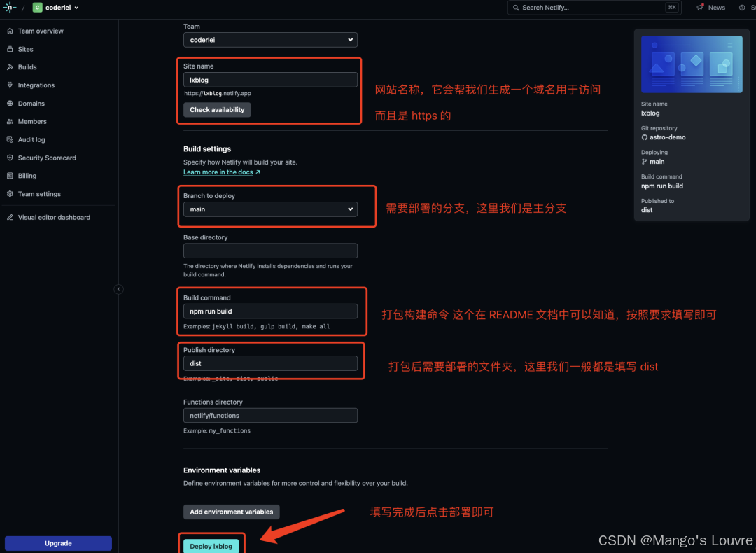Open the Sites section
The image size is (756, 553).
click(x=25, y=49)
